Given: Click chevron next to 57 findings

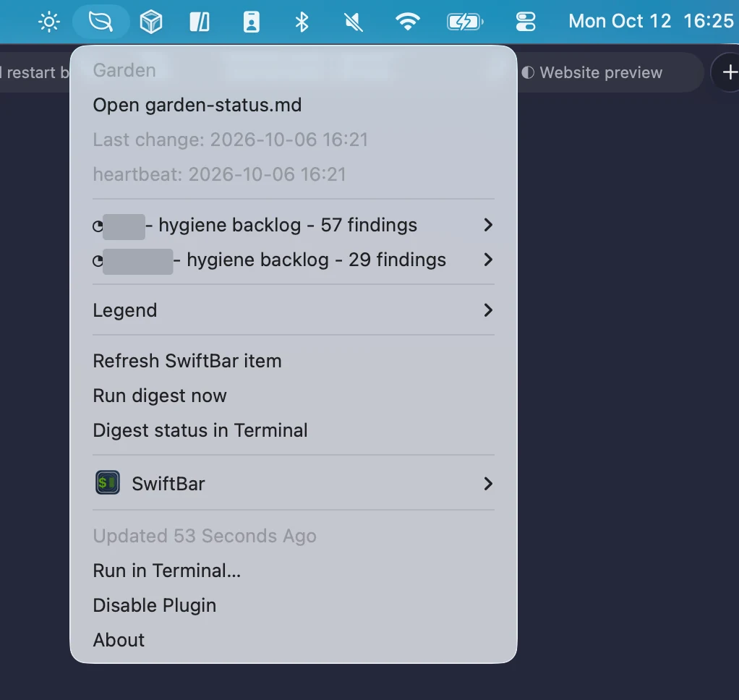Looking at the screenshot, I should coord(488,225).
